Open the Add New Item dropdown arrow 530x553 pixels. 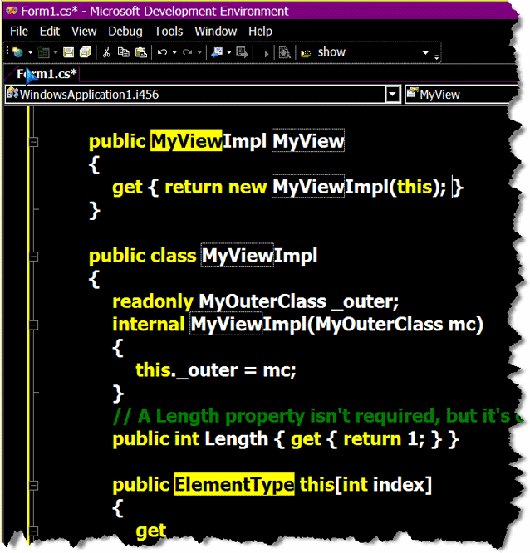[x=55, y=53]
